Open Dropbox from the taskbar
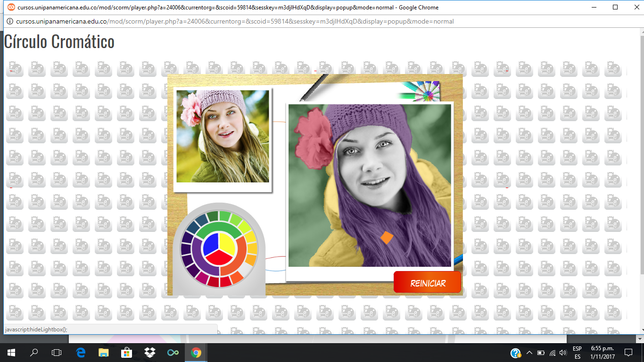The width and height of the screenshot is (644, 362). (150, 353)
